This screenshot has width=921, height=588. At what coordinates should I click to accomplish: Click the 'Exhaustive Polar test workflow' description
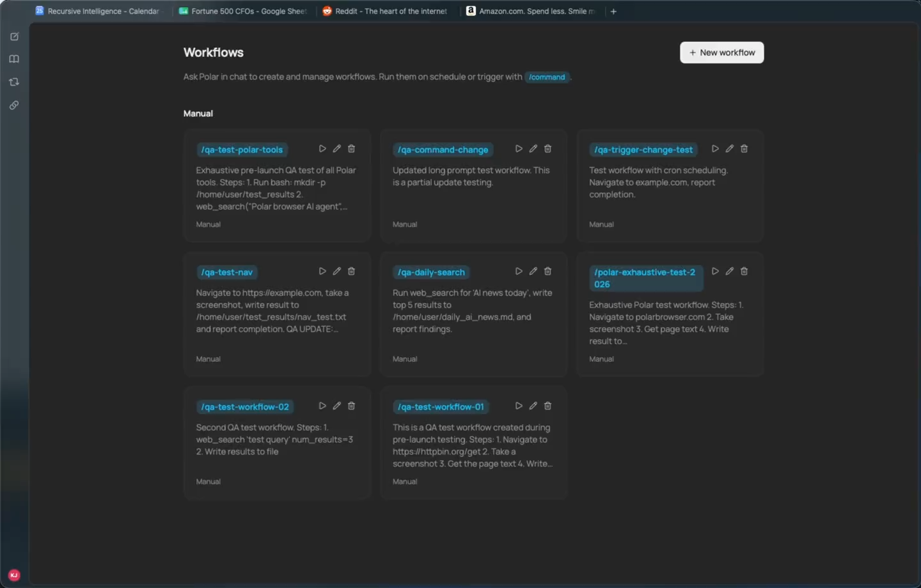click(x=666, y=323)
